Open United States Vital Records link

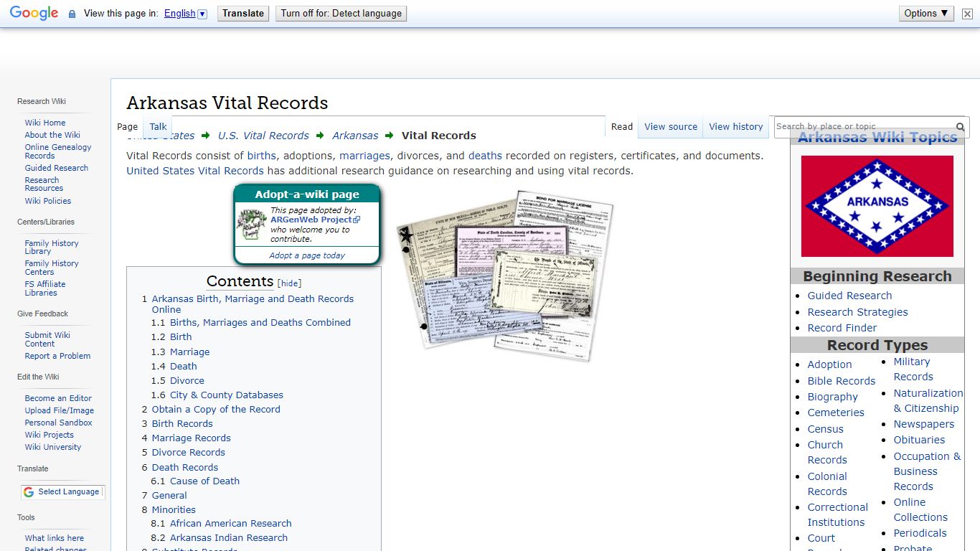[x=195, y=171]
